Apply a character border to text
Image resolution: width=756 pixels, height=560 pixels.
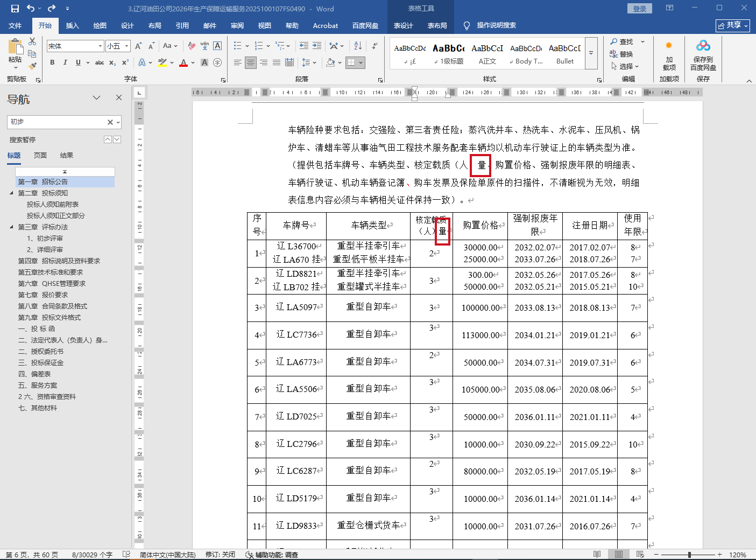217,46
